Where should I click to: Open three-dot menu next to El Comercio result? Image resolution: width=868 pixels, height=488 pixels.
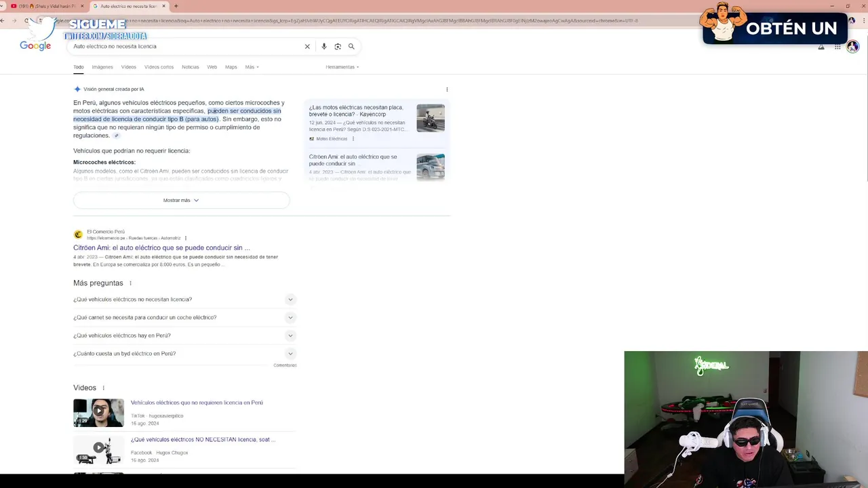pos(186,238)
